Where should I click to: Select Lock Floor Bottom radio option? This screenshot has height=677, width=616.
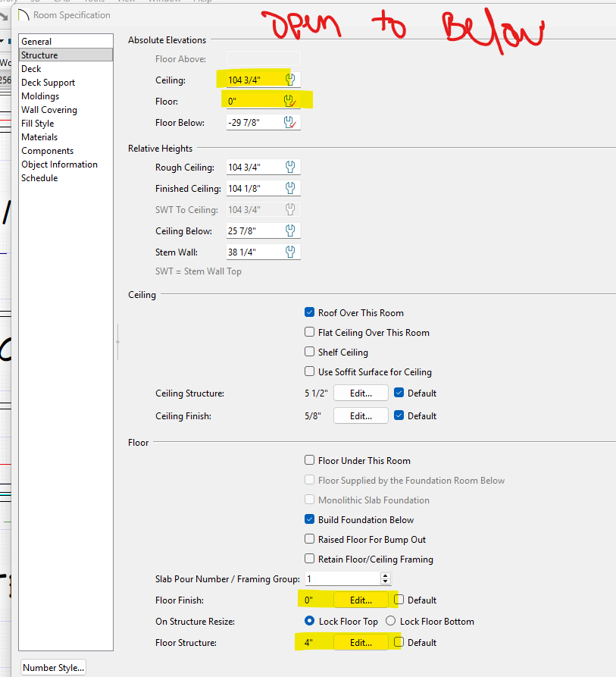coord(391,621)
